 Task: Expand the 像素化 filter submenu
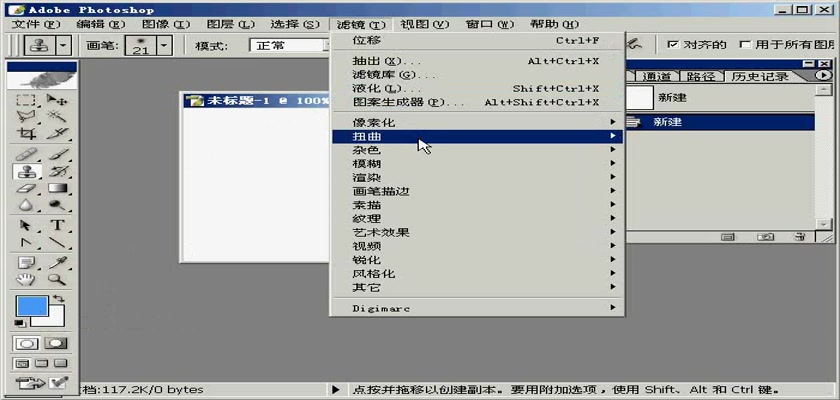coord(477,123)
